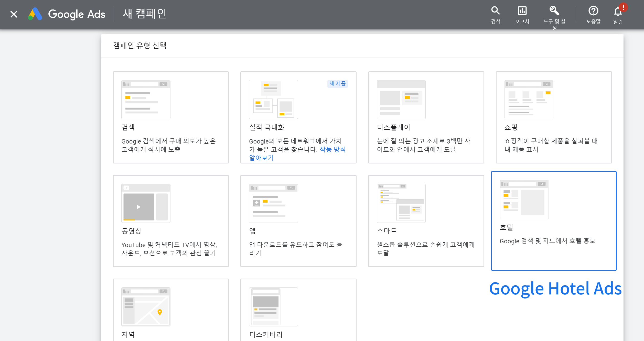Click the 스마트 illustration thumbnail
The width and height of the screenshot is (644, 341).
tap(401, 203)
